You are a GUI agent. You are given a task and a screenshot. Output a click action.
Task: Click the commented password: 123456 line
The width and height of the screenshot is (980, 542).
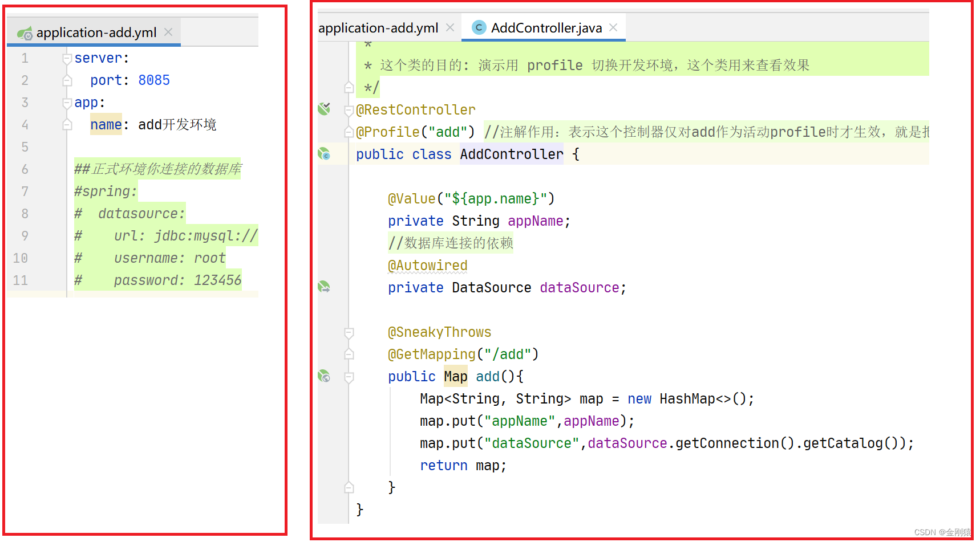158,280
